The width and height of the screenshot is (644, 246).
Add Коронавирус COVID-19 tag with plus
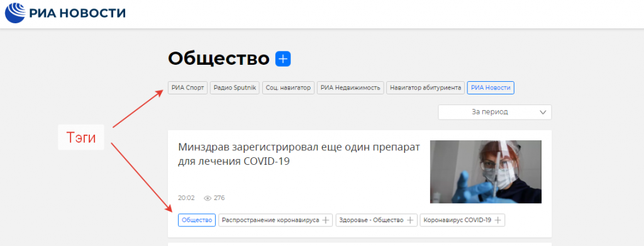tap(498, 220)
